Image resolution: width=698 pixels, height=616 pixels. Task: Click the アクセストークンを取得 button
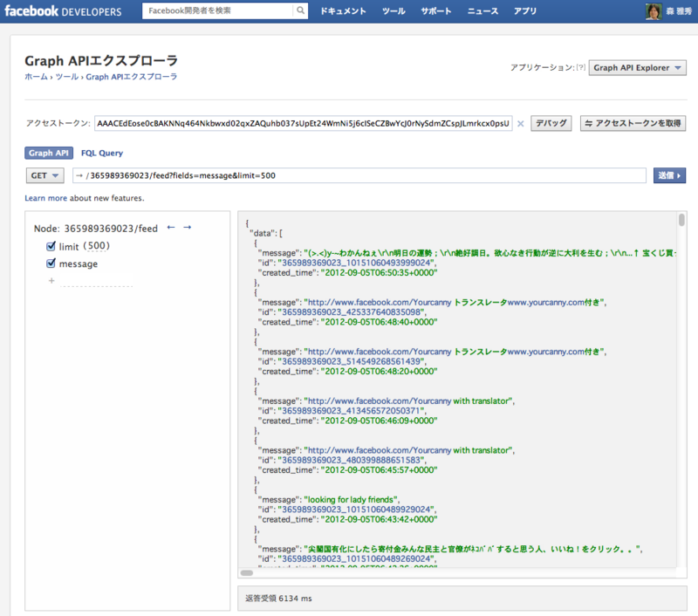pyautogui.click(x=633, y=123)
